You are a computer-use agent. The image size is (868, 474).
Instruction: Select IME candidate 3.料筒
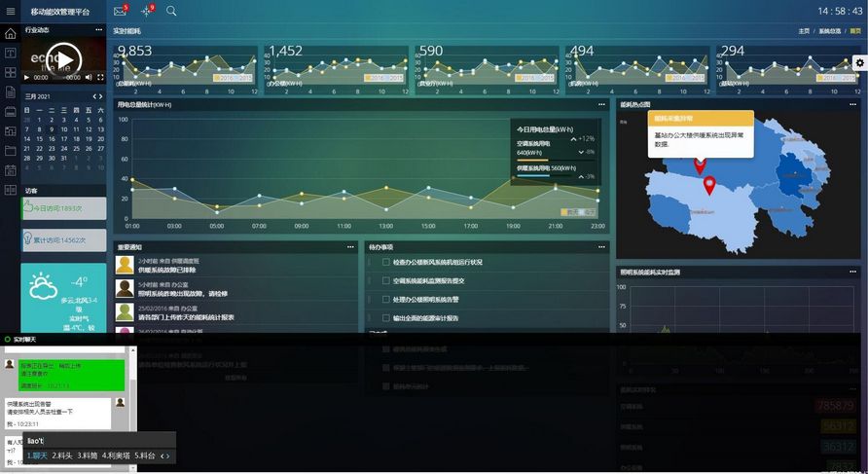(88, 456)
